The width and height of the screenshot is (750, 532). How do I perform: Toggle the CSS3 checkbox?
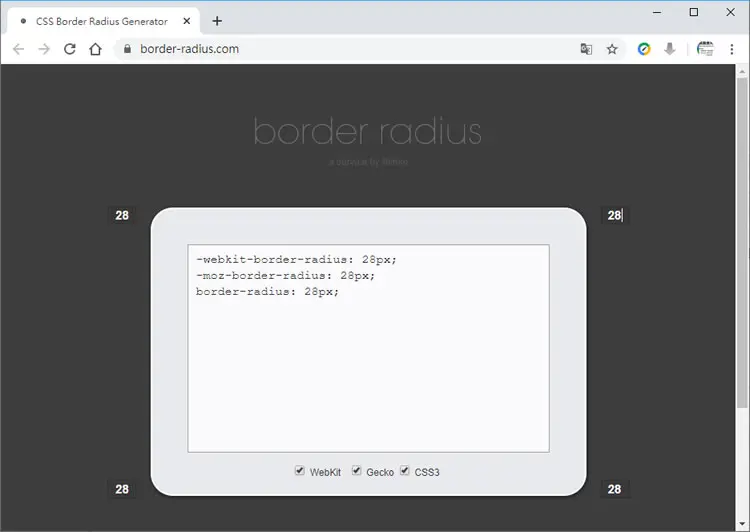click(x=405, y=471)
